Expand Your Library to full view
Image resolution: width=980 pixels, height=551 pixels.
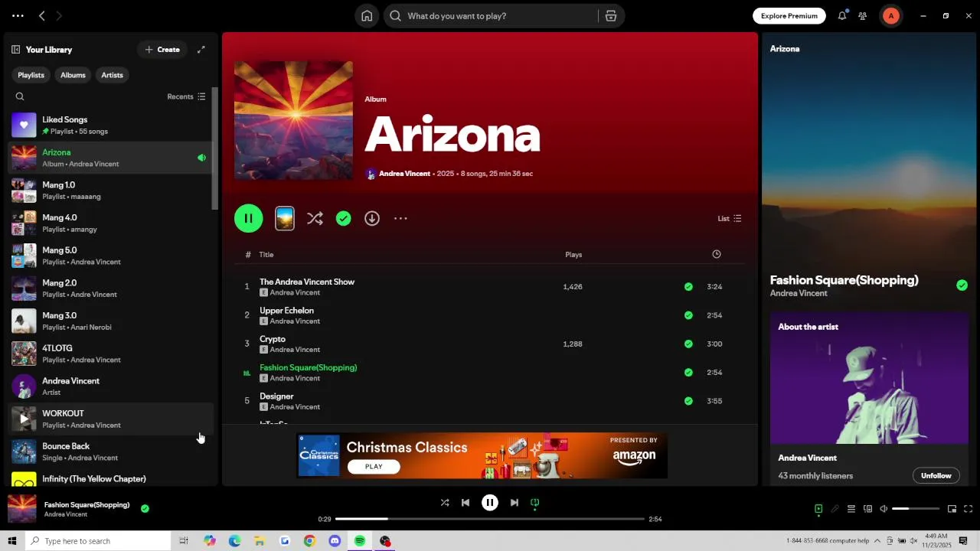[x=201, y=50]
